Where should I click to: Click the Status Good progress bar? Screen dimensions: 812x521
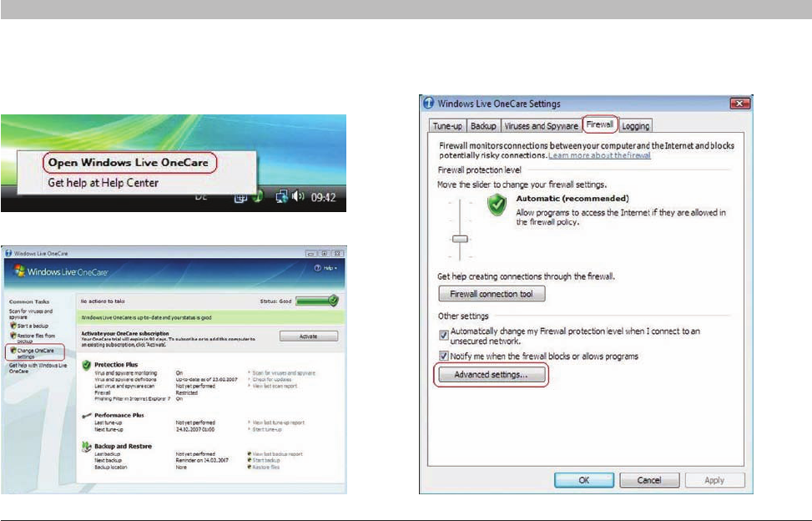click(317, 301)
